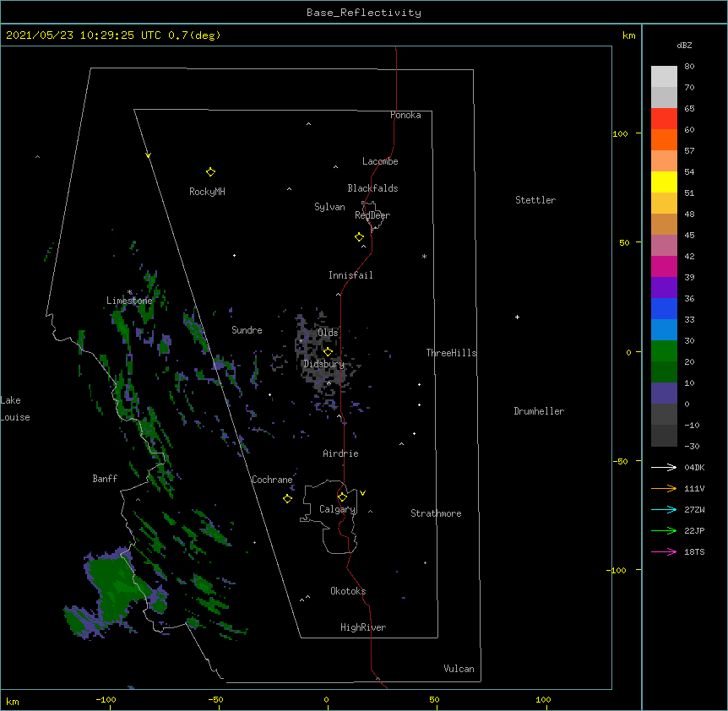
Task: Click the asterisk marker above Limestone label
Action: (129, 292)
